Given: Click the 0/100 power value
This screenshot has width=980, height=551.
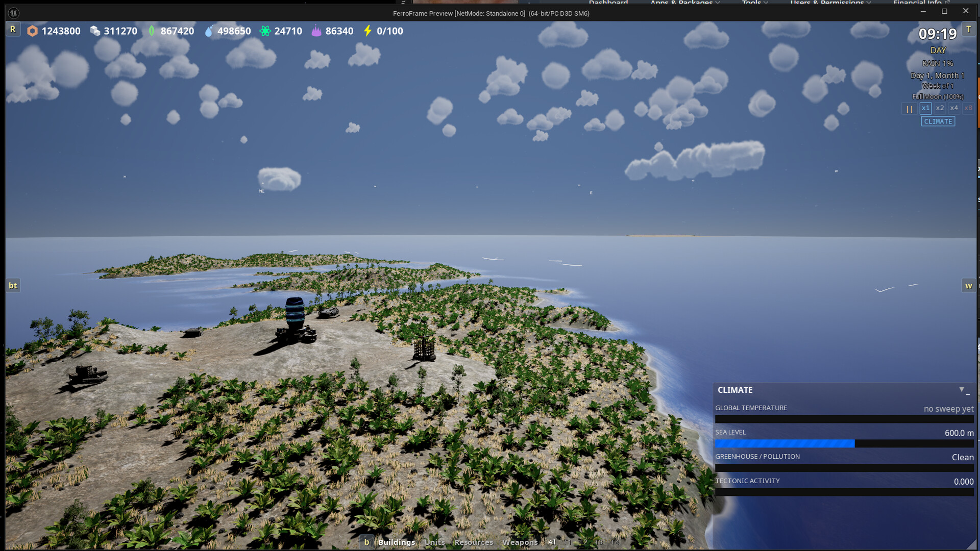Looking at the screenshot, I should 390,31.
